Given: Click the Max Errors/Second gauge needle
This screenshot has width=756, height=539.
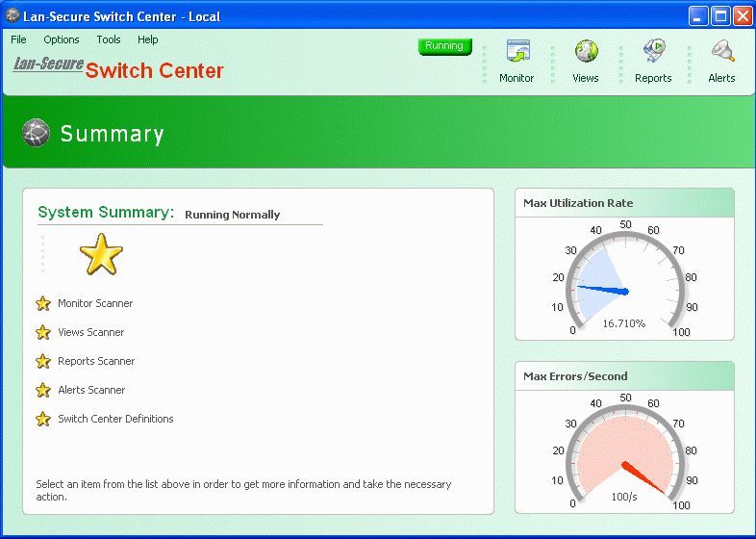Looking at the screenshot, I should pyautogui.click(x=644, y=477).
